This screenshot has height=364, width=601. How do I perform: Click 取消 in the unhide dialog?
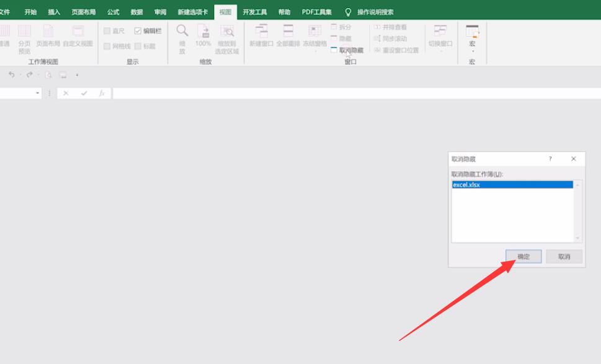564,256
